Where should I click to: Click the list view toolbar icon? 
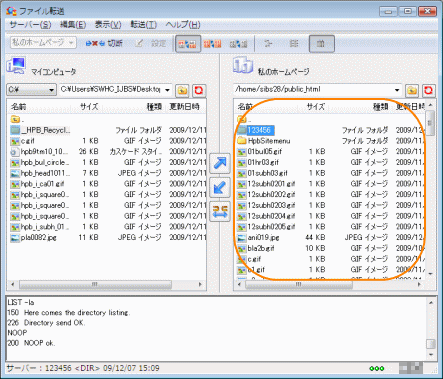(x=294, y=44)
